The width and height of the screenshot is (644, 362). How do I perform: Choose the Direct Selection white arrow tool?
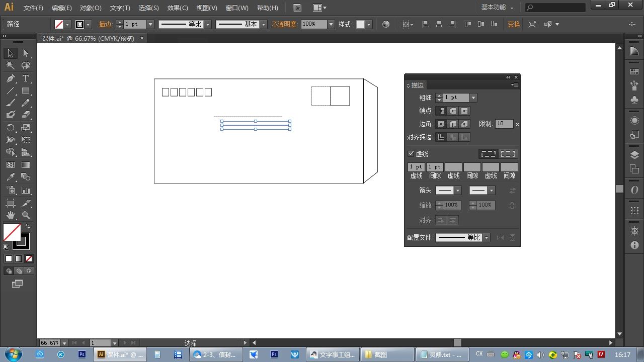(26, 53)
